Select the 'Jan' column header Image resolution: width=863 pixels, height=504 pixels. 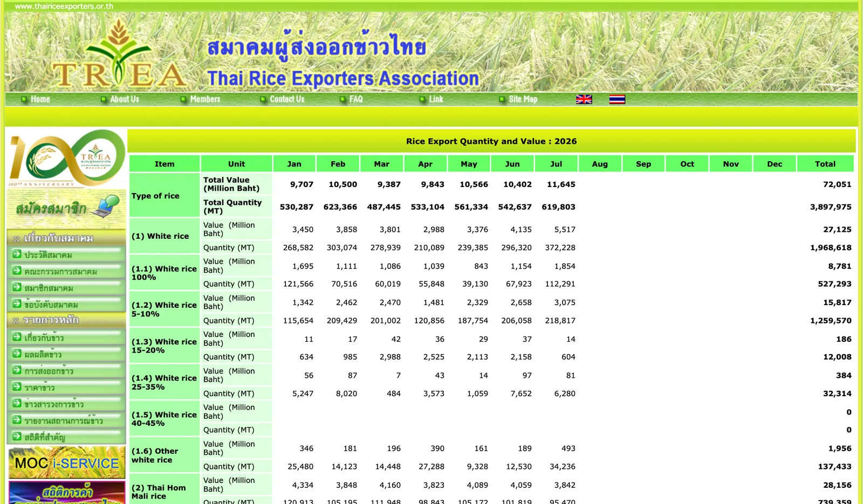[294, 164]
